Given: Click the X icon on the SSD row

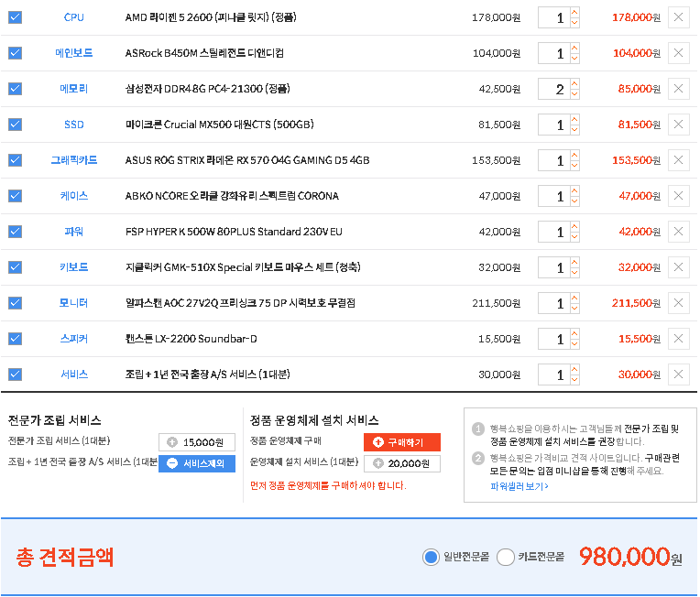Looking at the screenshot, I should coord(678,125).
